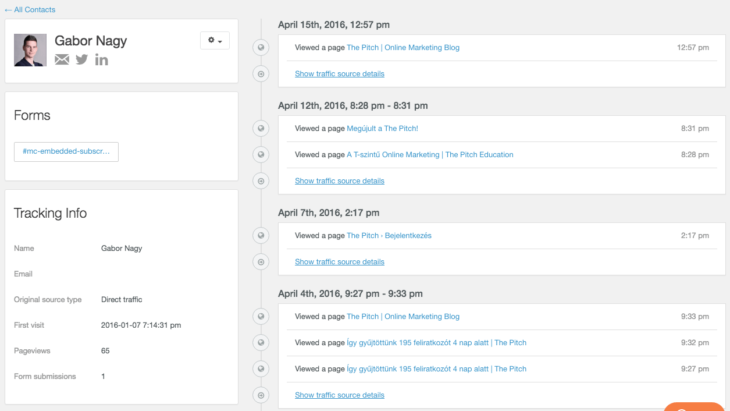
Task: Show traffic source details for April 12th
Action: click(339, 181)
